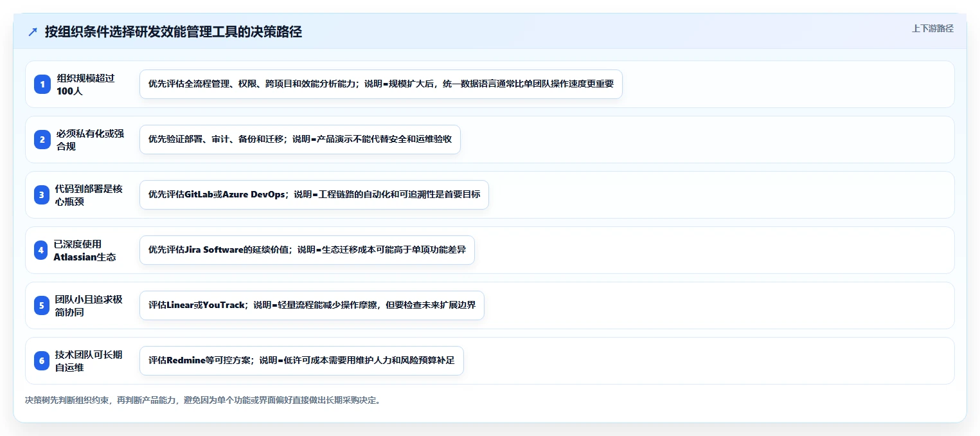Open the Jira Software的延续价值 recommendation box

[307, 250]
